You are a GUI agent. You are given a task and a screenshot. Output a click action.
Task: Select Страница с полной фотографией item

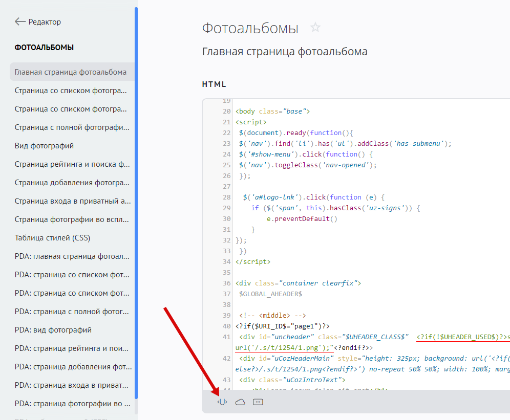coord(72,127)
